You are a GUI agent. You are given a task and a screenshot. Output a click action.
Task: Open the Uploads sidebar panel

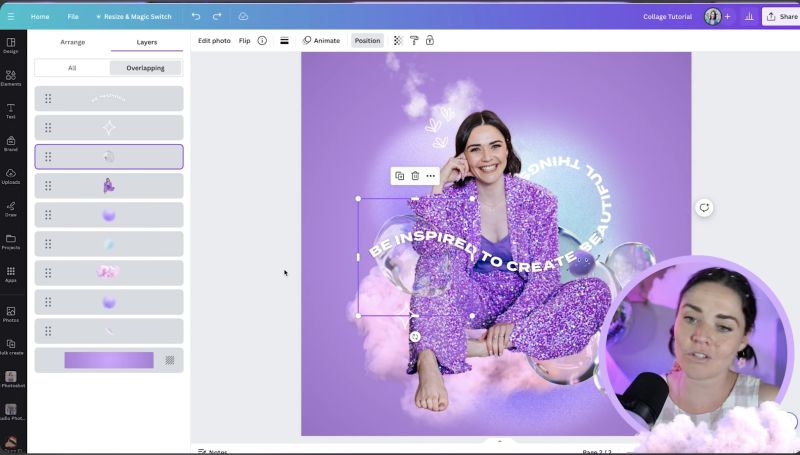coord(11,176)
